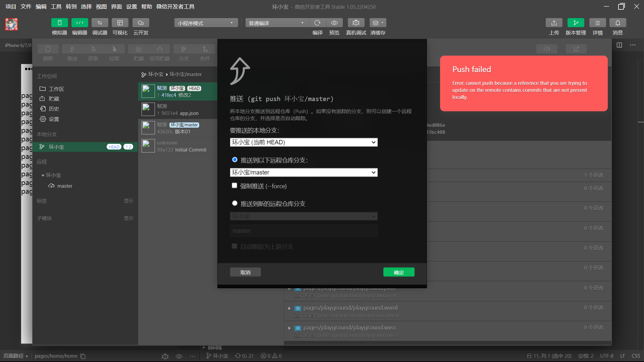The height and width of the screenshot is (362, 644).
Task: Open the messages (消息) bell icon
Action: [618, 23]
